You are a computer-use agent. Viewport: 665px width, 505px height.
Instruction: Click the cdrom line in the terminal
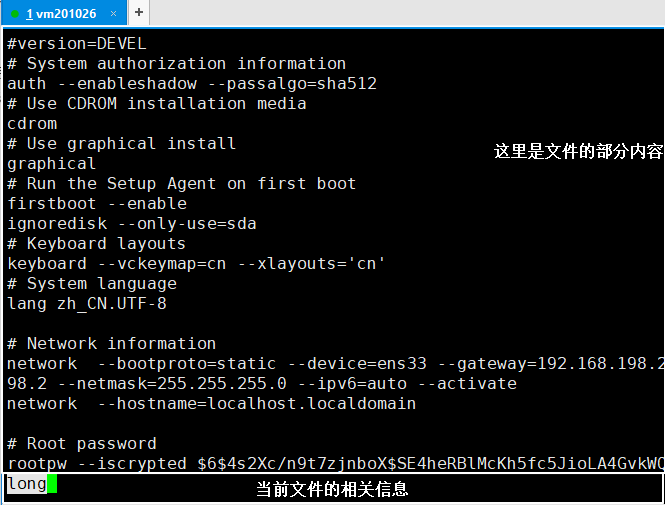tap(32, 124)
